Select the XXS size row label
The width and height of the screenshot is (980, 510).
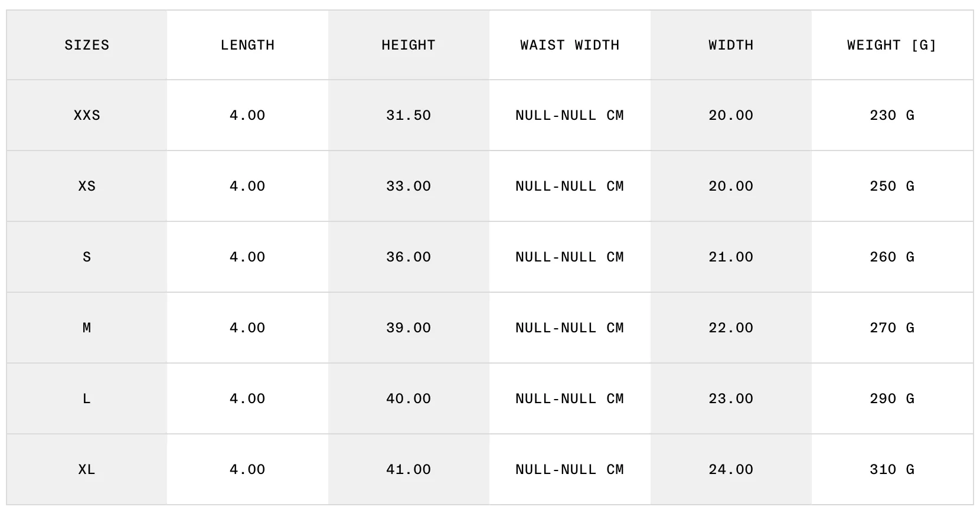(x=87, y=115)
